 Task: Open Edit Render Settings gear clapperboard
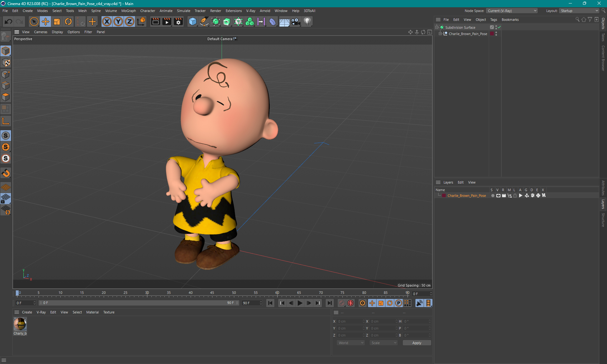[x=179, y=21]
